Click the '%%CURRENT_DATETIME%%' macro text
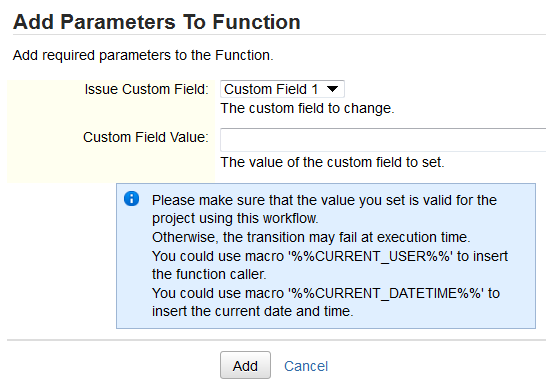Screen dimensions: 546x386 pos(386,293)
